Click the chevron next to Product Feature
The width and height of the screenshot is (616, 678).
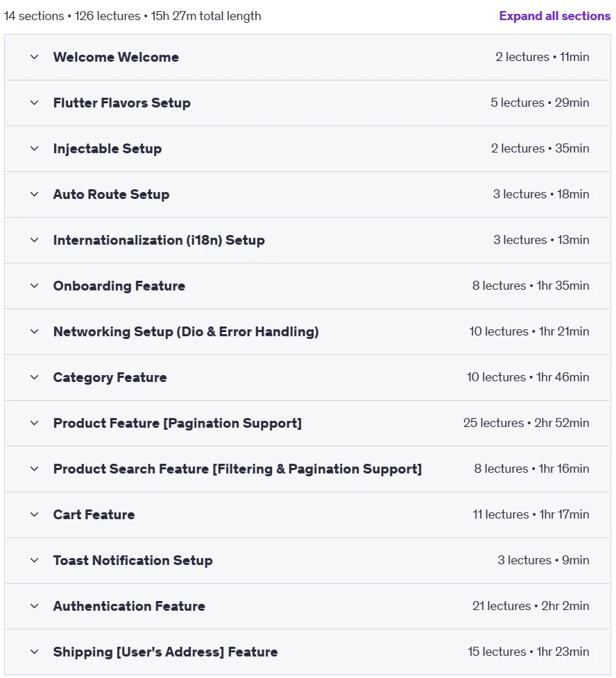click(x=34, y=424)
